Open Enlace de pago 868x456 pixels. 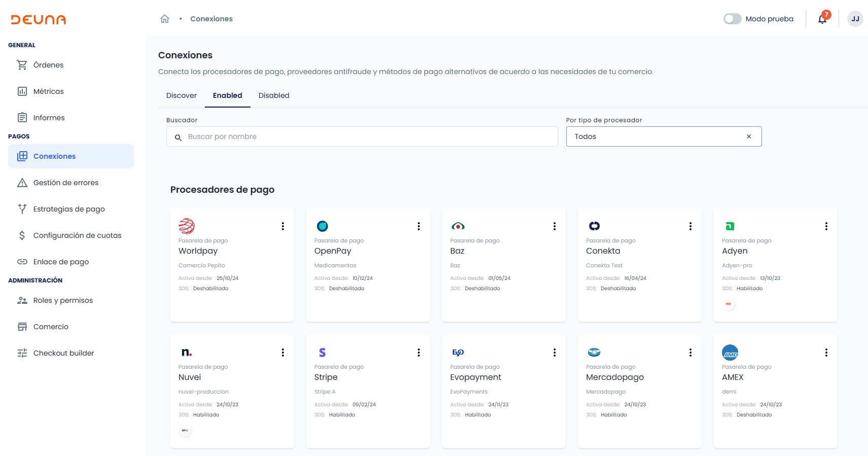point(71,262)
